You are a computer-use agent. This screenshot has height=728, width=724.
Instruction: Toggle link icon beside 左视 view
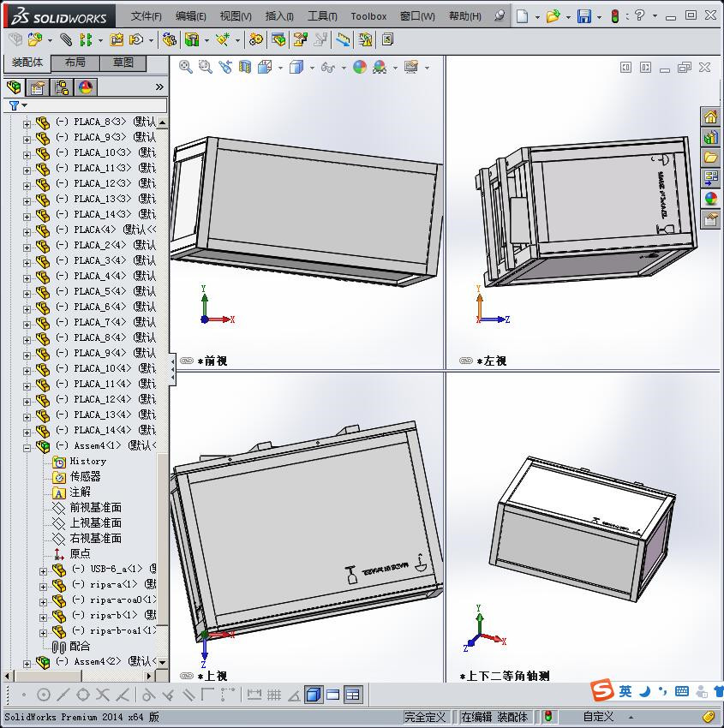pos(466,361)
